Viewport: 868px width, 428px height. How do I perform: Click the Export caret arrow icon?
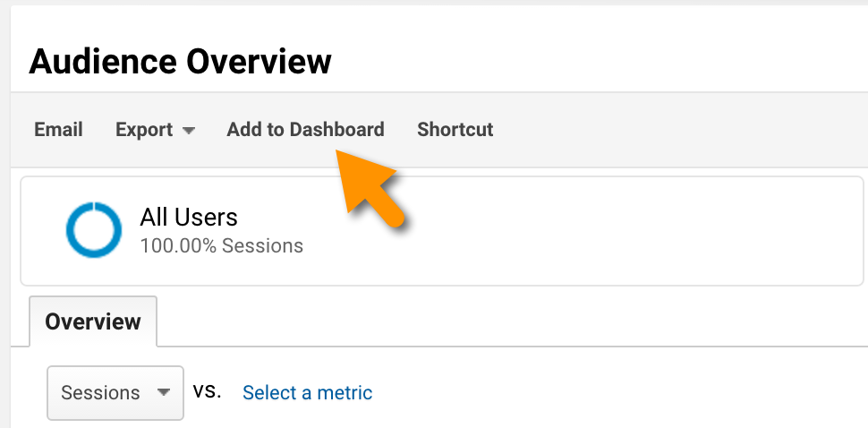click(x=188, y=131)
